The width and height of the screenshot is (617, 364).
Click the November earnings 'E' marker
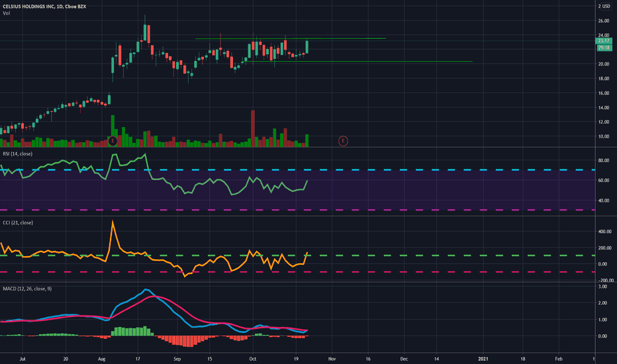pyautogui.click(x=343, y=141)
